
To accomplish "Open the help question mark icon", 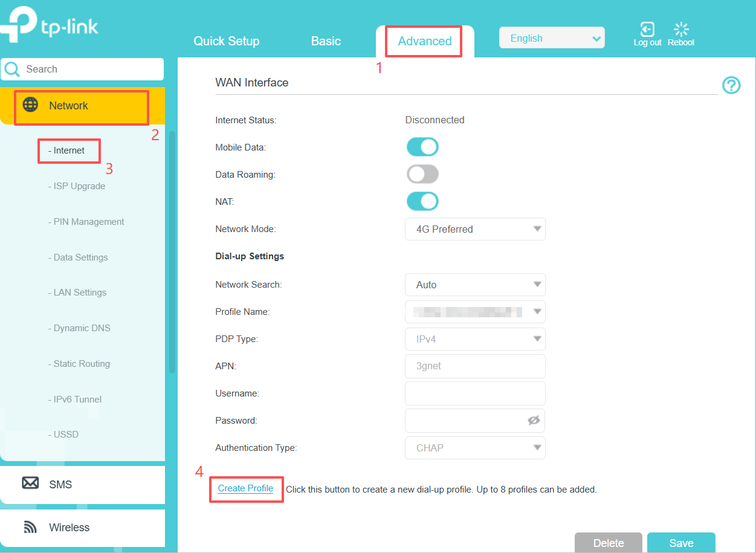I will 731,86.
